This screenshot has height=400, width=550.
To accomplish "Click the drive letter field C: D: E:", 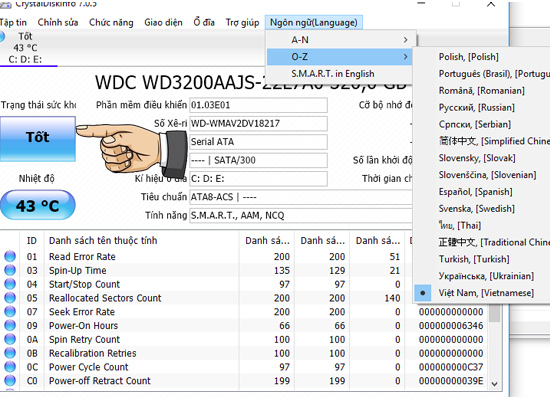I will click(x=259, y=179).
